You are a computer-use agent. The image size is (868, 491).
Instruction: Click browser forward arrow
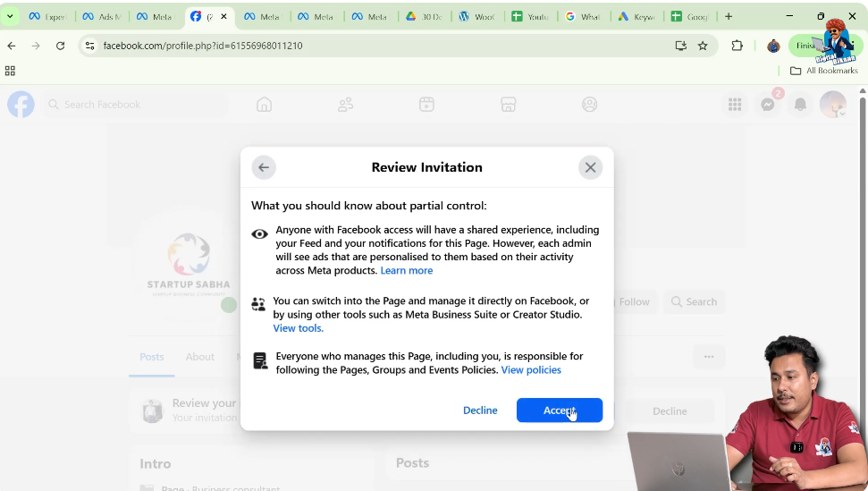(36, 46)
